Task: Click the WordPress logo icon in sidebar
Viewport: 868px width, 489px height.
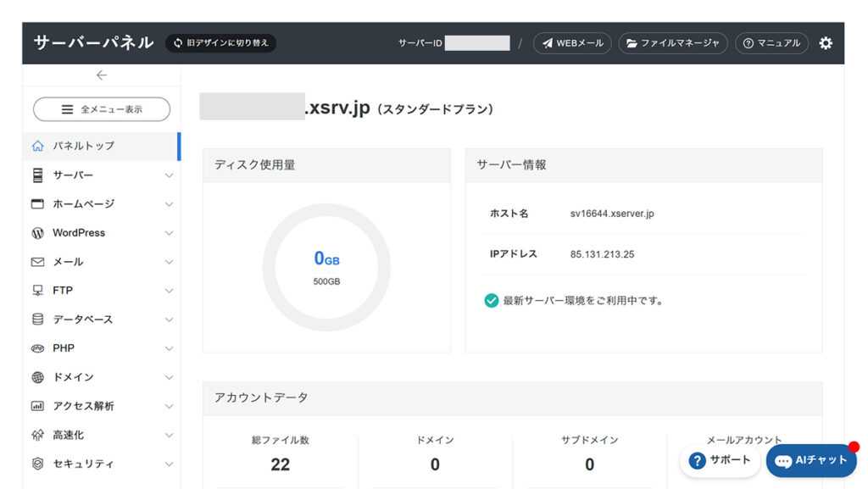Action: (37, 233)
